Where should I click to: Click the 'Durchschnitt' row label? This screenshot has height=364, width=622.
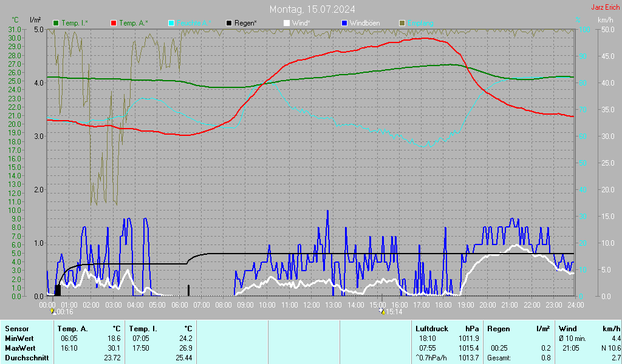pyautogui.click(x=27, y=358)
